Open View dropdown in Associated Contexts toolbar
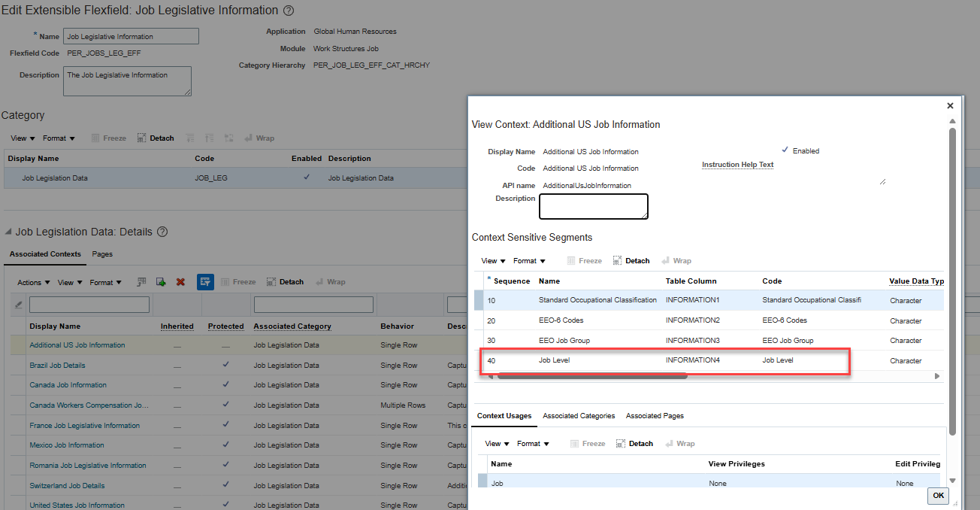This screenshot has width=980, height=510. [x=70, y=282]
